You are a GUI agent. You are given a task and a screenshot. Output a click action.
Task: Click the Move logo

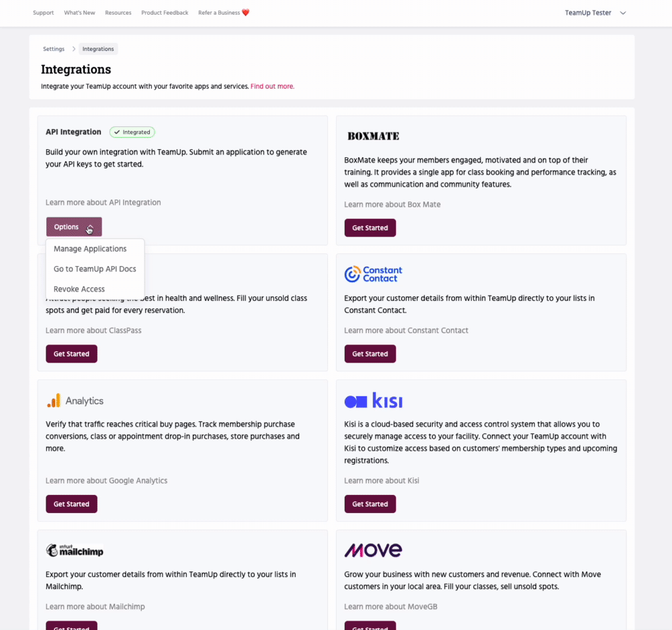coord(373,551)
